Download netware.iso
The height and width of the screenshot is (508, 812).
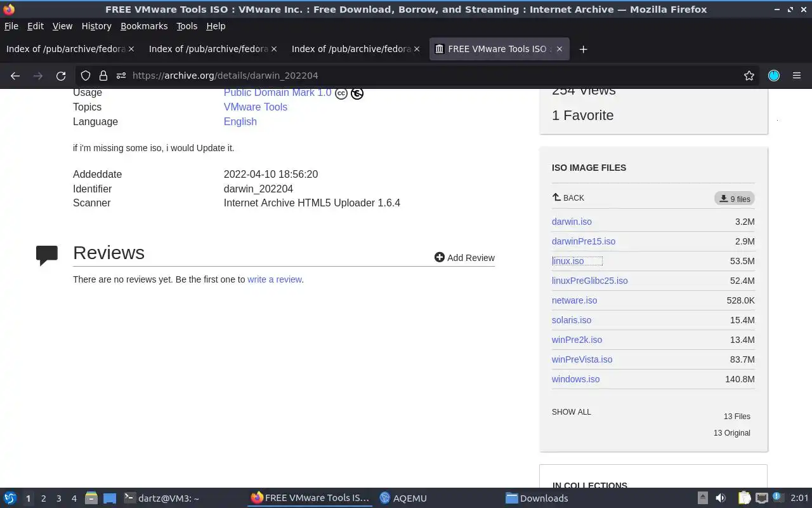click(x=574, y=300)
